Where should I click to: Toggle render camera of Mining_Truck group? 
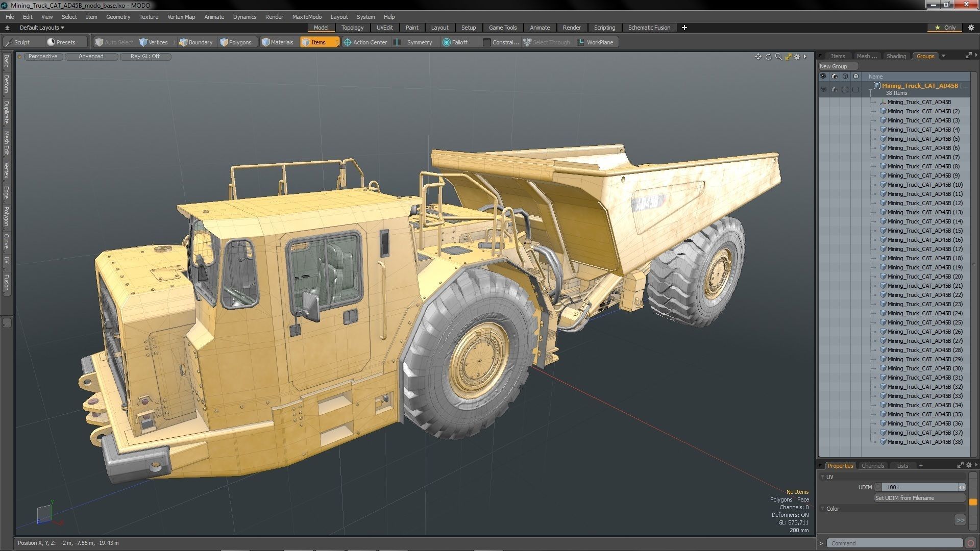(x=834, y=89)
